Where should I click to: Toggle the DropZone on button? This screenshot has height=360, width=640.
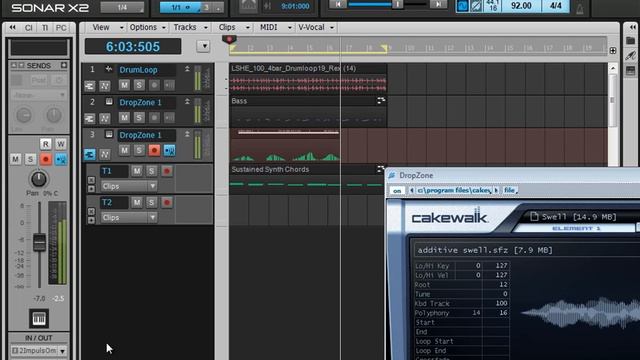397,191
